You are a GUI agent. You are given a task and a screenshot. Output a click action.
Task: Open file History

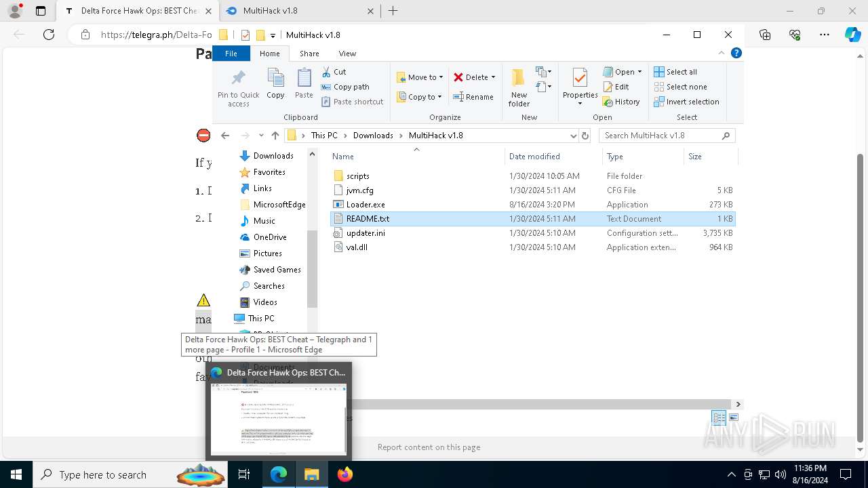[x=621, y=102]
